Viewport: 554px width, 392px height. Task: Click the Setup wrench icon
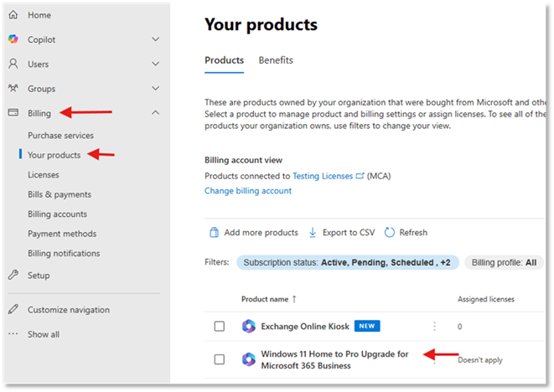[x=13, y=275]
